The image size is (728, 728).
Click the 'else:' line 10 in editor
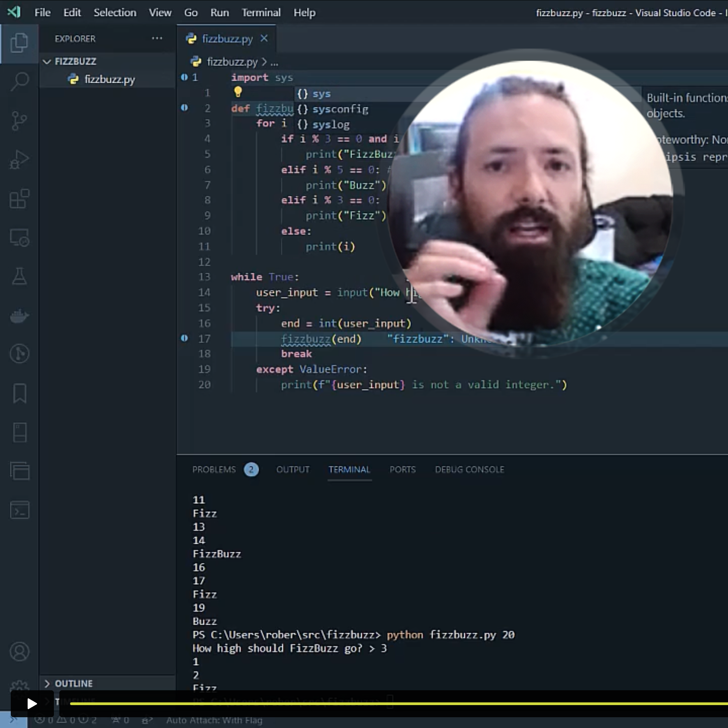tap(296, 231)
